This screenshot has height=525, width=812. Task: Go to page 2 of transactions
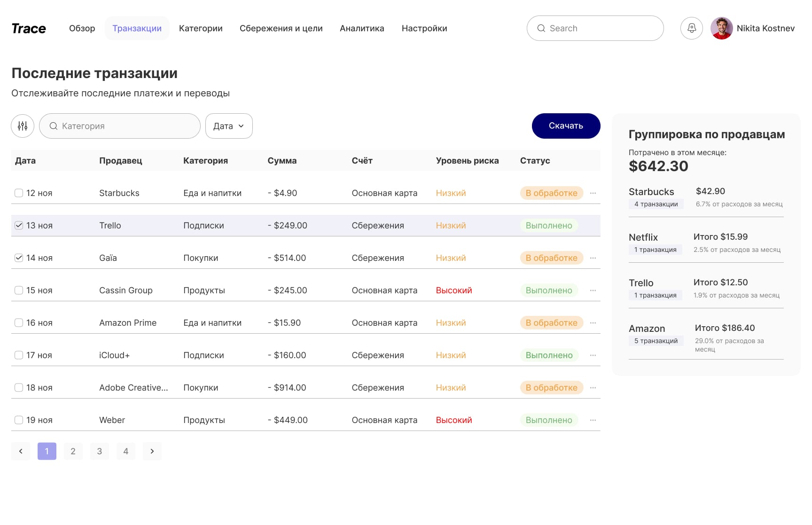[73, 451]
